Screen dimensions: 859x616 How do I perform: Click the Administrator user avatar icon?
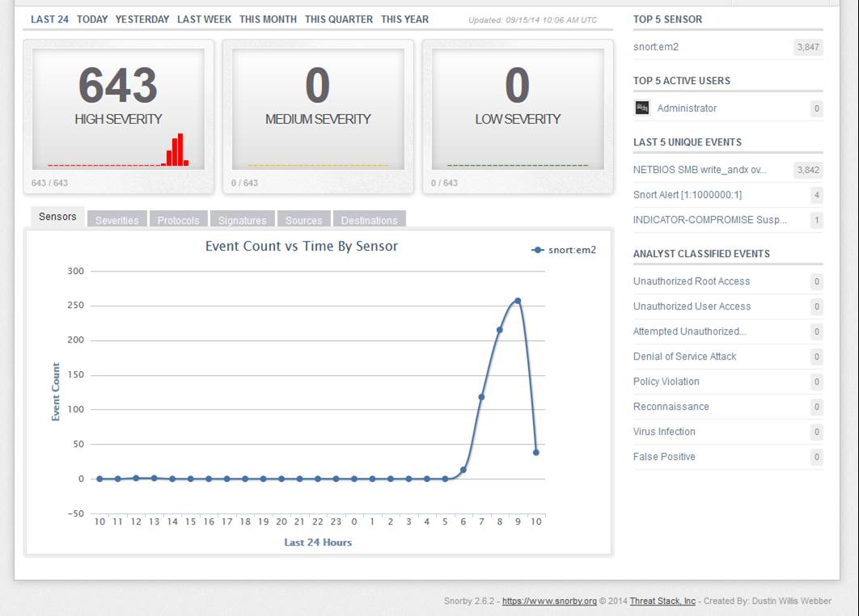pos(642,108)
